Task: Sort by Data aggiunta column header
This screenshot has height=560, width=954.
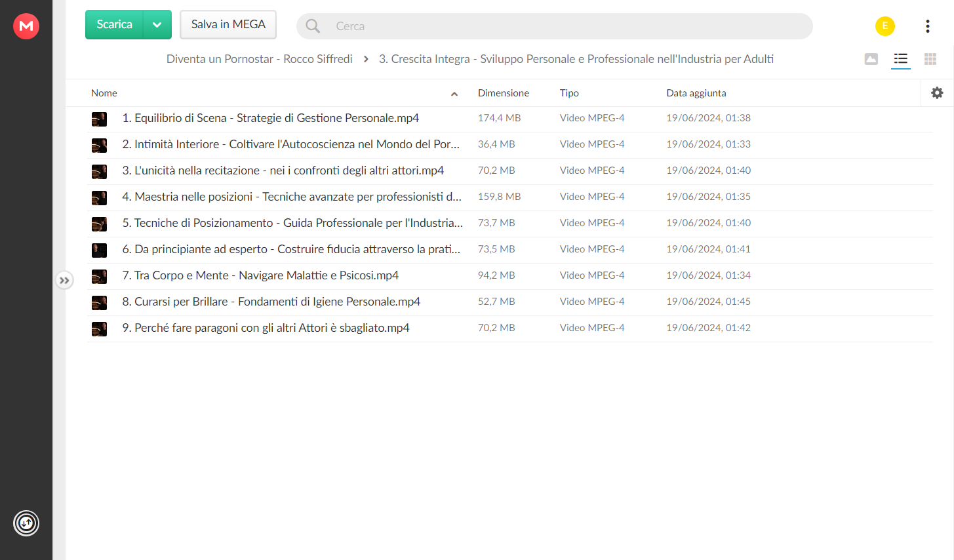Action: [696, 93]
